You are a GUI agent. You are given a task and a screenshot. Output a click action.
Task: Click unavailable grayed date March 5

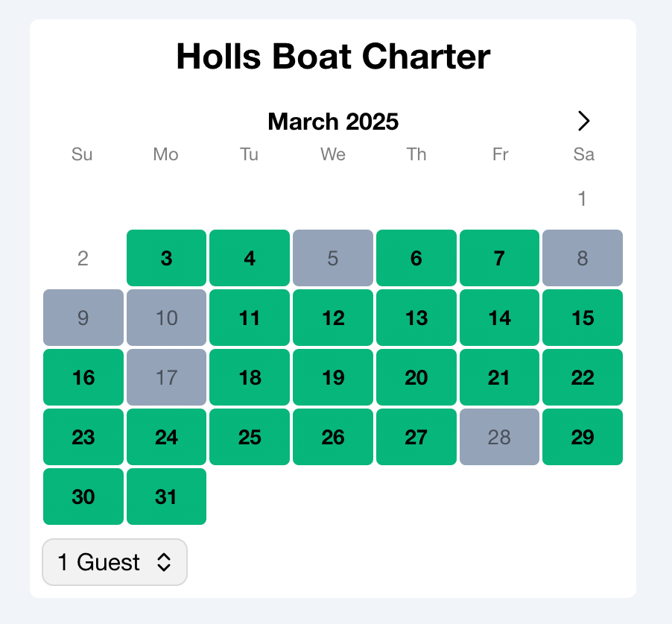(x=333, y=258)
